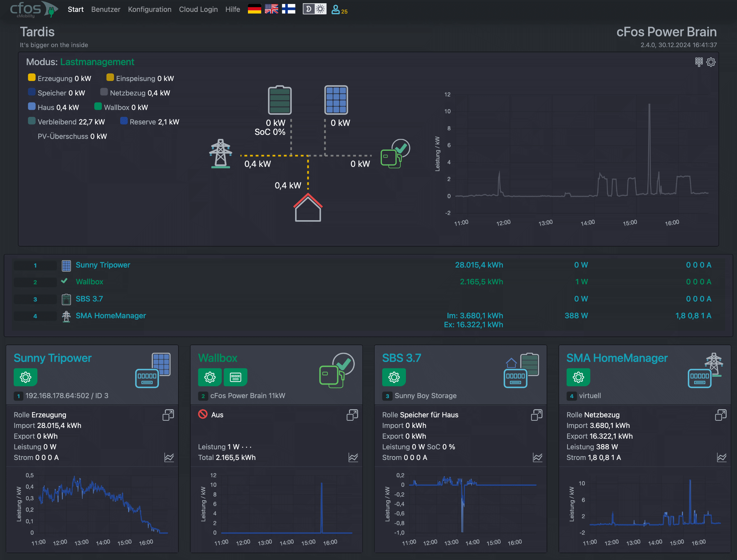Screen dimensions: 737x560
Task: Open SMA HomeManager gear settings
Action: pos(578,377)
